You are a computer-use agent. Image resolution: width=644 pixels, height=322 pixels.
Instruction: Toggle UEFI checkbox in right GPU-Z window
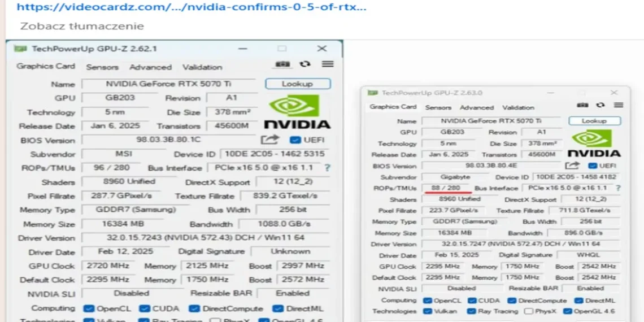(592, 166)
